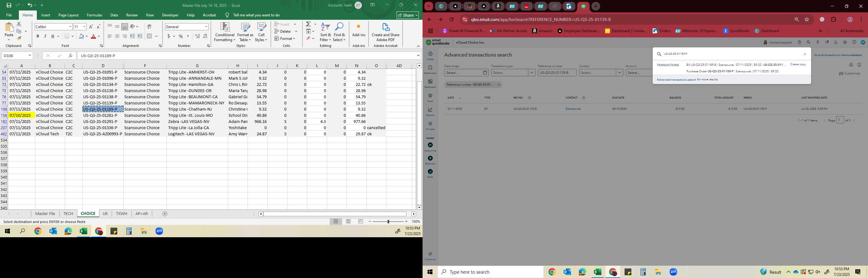
Task: Click Create and Share Adobe PDF
Action: pos(385,32)
